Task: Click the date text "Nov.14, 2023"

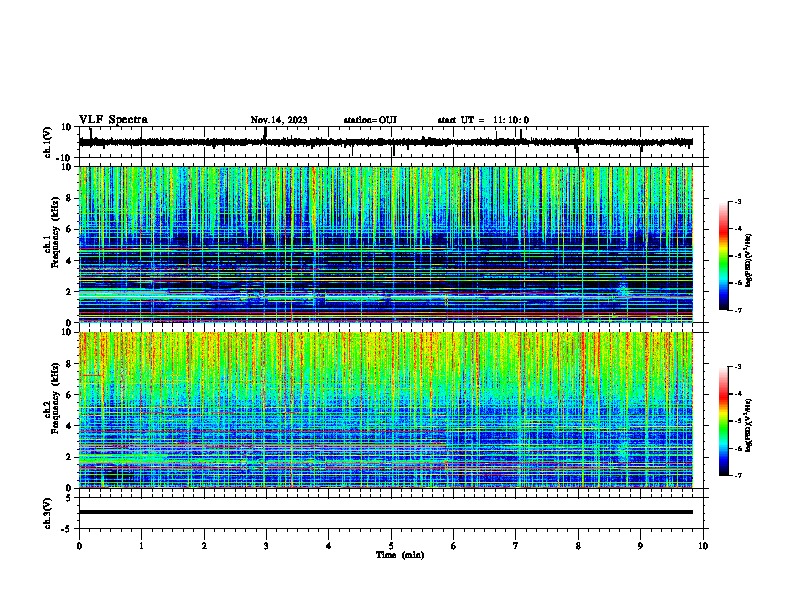Action: [x=279, y=120]
